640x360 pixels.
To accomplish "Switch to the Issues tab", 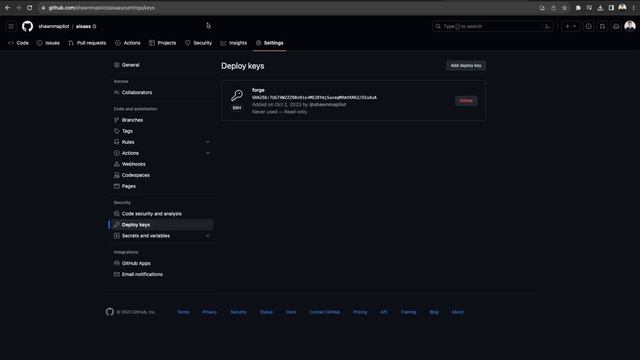I will [48, 43].
